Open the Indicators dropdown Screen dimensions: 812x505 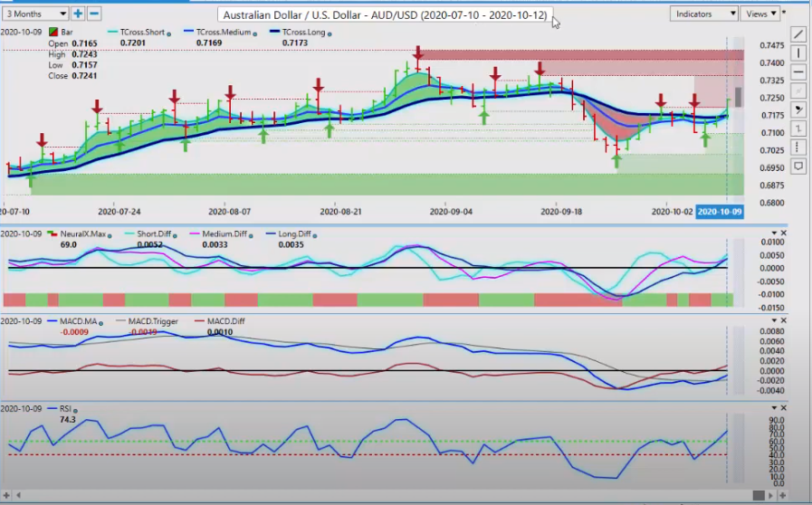point(703,14)
